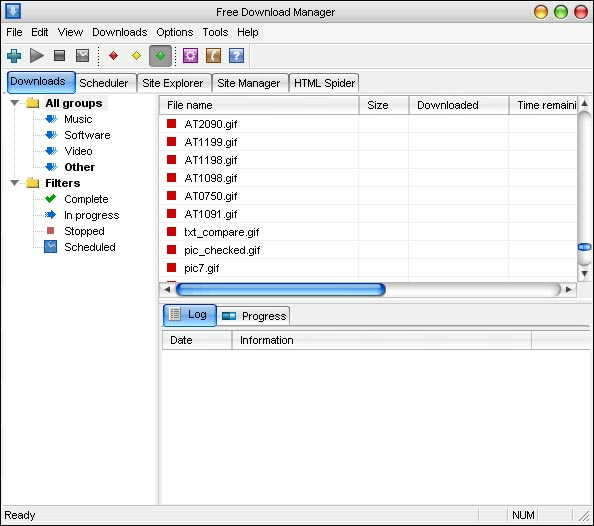Viewport: 594px width, 526px height.
Task: Select pic_checked.gif in the download list
Action: (x=222, y=250)
